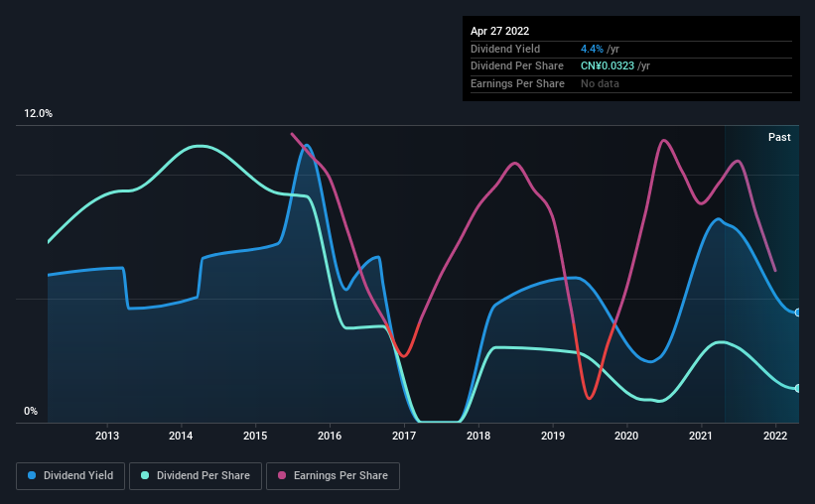Viewport: 815px width, 504px height.
Task: Click the 4.4% dividend yield value in tooltip
Action: (x=592, y=49)
